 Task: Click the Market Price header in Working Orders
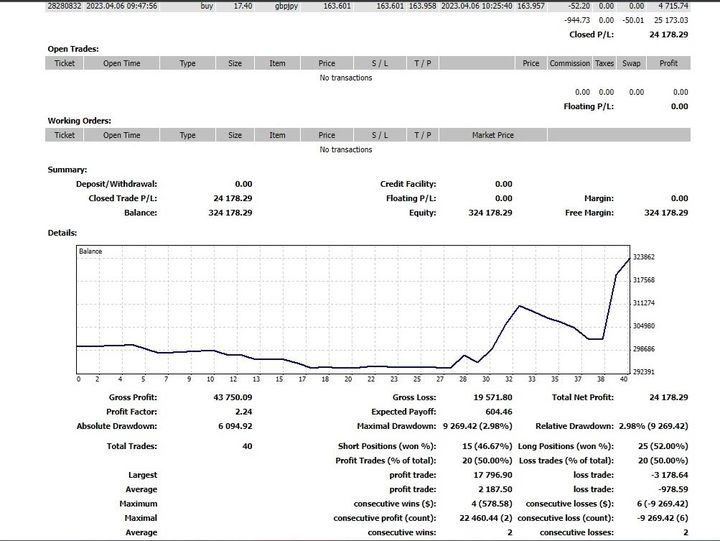493,135
